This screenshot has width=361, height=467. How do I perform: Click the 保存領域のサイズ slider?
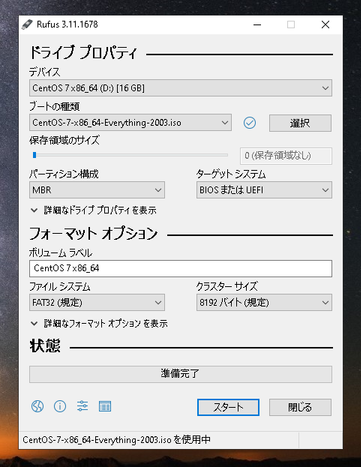pos(130,155)
